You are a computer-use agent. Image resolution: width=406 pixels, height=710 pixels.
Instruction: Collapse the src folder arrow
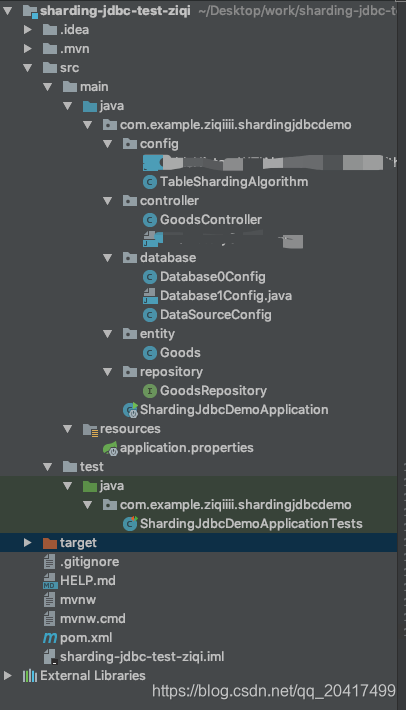pos(28,67)
